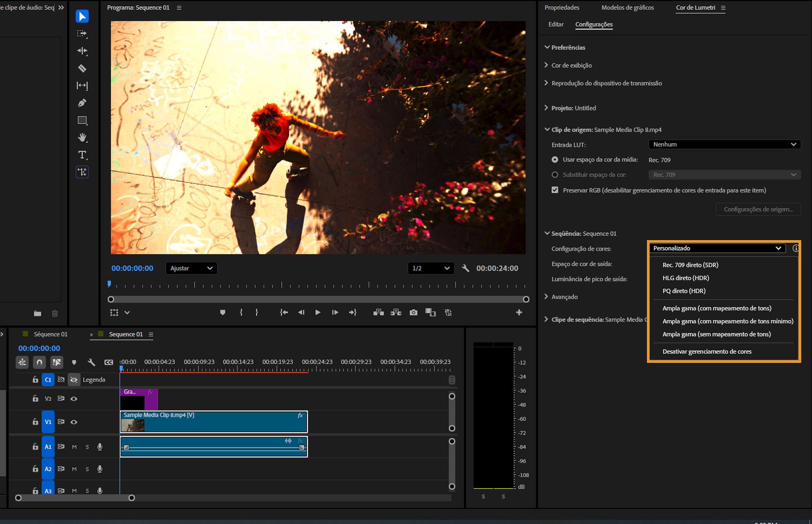Uncheck the Preservar RGB checkbox

tap(555, 190)
